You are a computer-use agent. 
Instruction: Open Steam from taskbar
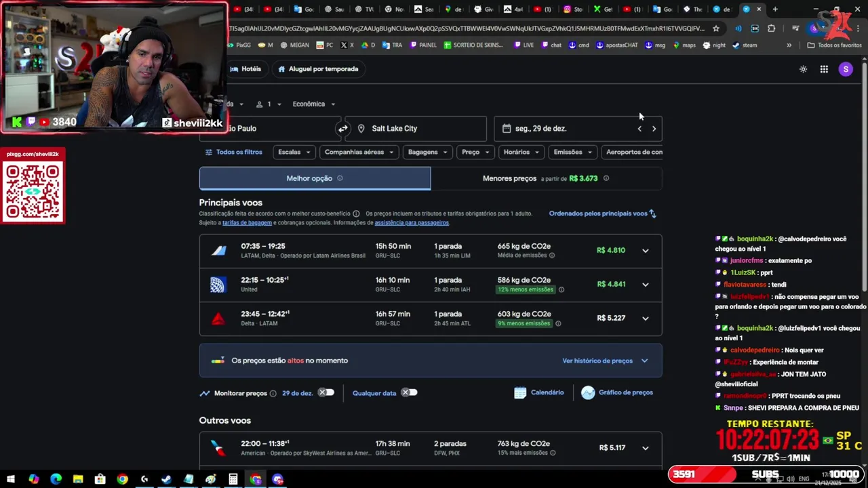coord(166,479)
